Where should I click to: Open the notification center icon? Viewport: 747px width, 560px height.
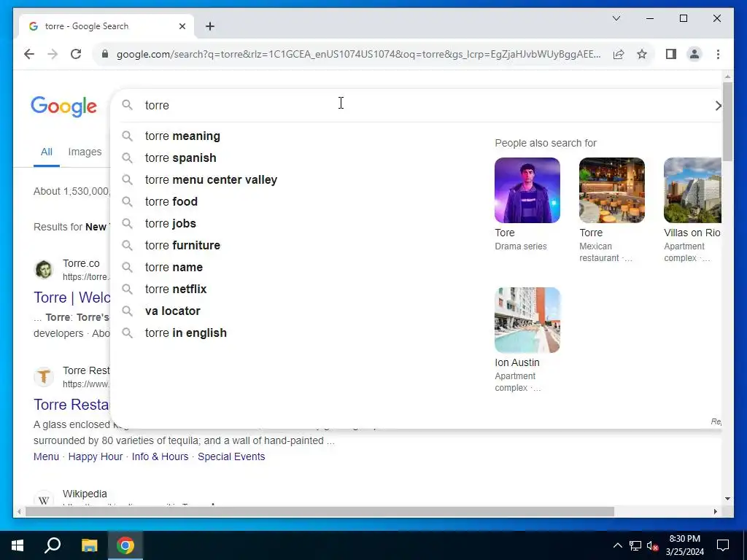[x=723, y=545]
